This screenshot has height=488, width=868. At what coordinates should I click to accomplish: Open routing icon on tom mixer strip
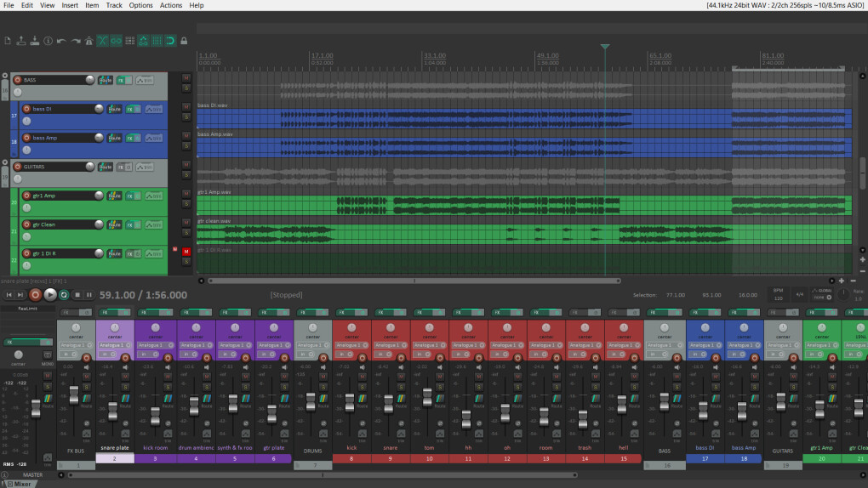pyautogui.click(x=440, y=399)
